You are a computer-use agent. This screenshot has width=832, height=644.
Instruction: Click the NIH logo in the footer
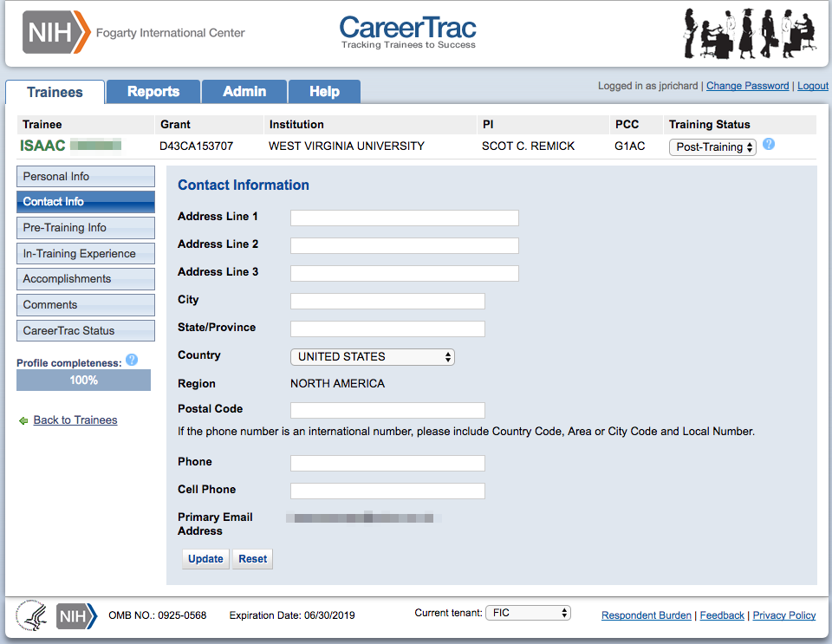click(x=76, y=616)
